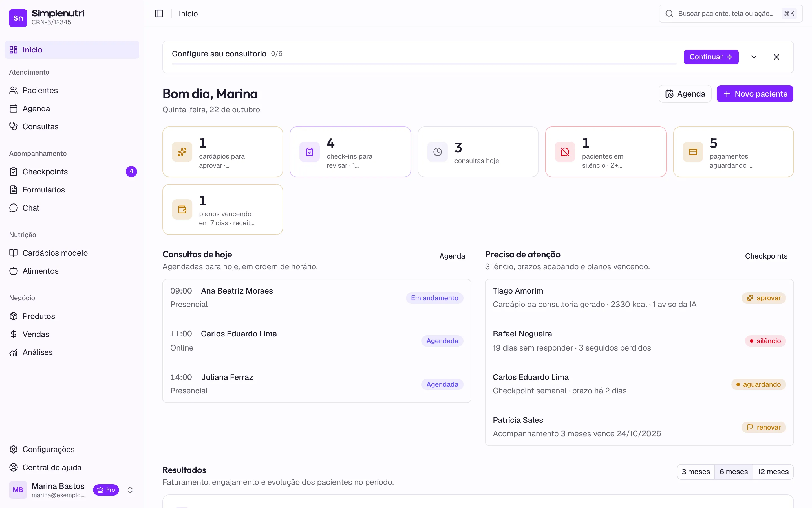The width and height of the screenshot is (812, 508).
Task: Click the aguardando tag for Carlos Eduardo Lima
Action: [758, 384]
